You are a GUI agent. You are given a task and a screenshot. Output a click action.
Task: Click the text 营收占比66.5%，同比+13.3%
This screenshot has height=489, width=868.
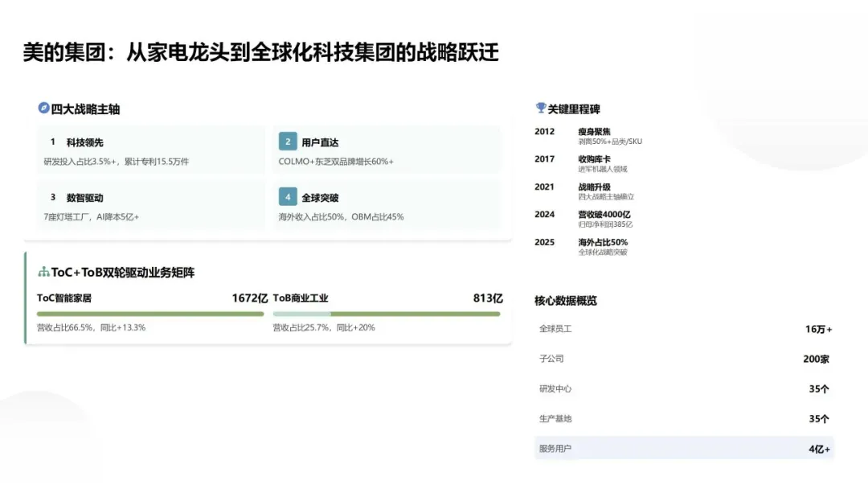tap(92, 328)
